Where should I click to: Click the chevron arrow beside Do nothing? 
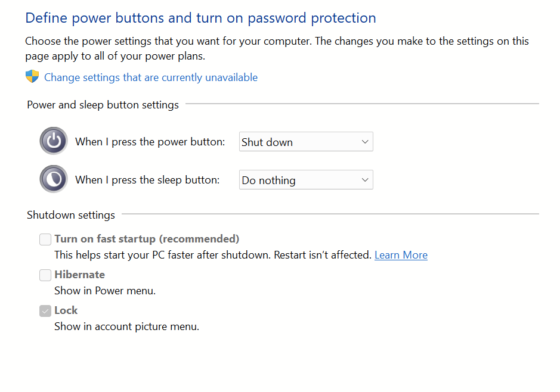click(365, 180)
